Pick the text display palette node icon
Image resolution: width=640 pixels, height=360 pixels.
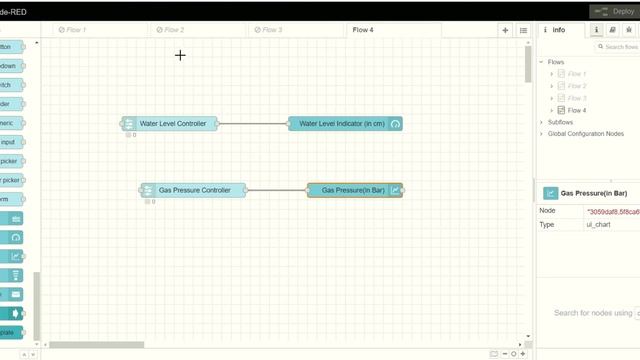point(16,218)
